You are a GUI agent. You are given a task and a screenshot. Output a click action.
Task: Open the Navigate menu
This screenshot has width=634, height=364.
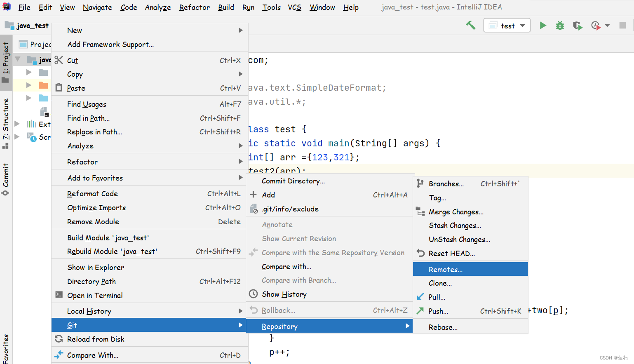click(x=97, y=7)
